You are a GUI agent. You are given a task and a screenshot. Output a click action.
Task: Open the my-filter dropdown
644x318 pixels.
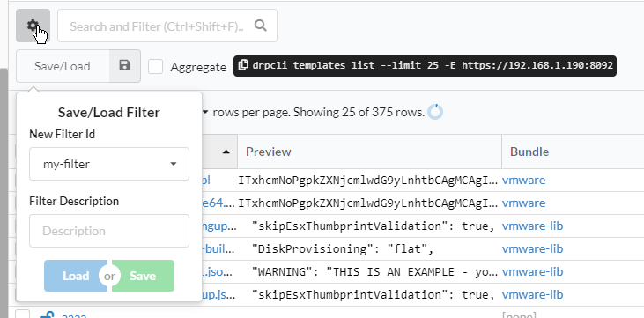109,164
